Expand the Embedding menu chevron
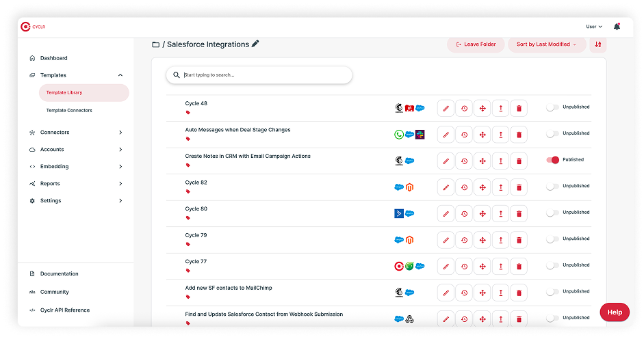The width and height of the screenshot is (644, 337). [120, 166]
